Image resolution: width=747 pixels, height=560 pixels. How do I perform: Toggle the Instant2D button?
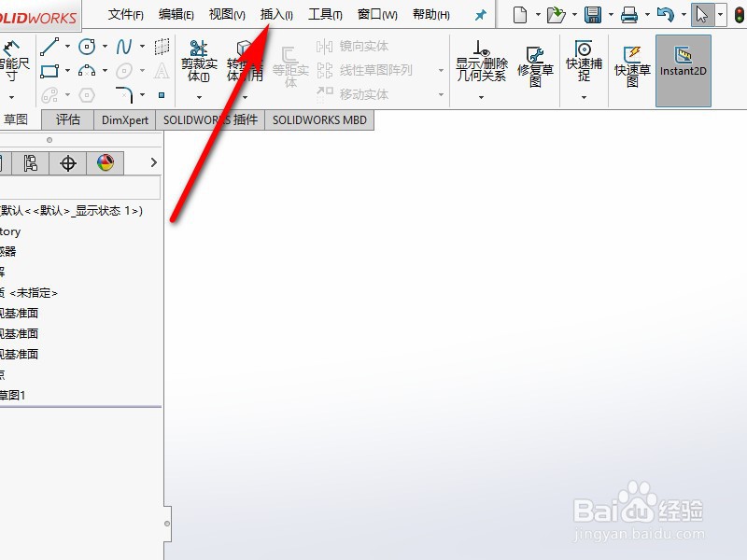[684, 71]
